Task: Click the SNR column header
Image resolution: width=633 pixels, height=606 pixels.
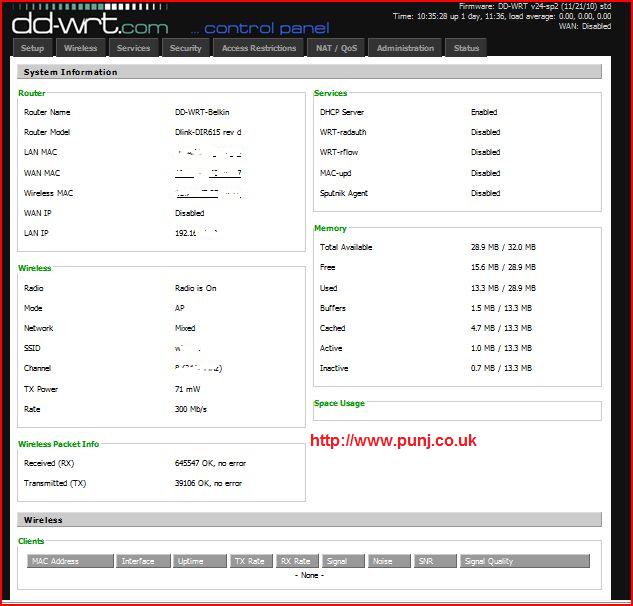Action: tap(435, 561)
